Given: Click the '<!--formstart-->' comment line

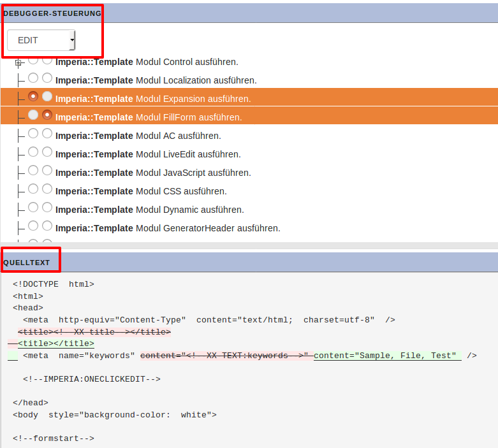Looking at the screenshot, I should pyautogui.click(x=54, y=438).
